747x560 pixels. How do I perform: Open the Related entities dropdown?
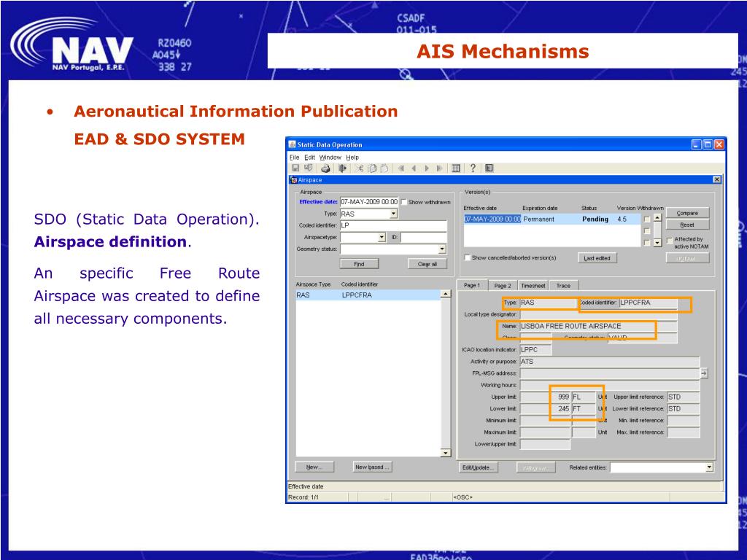coord(709,467)
